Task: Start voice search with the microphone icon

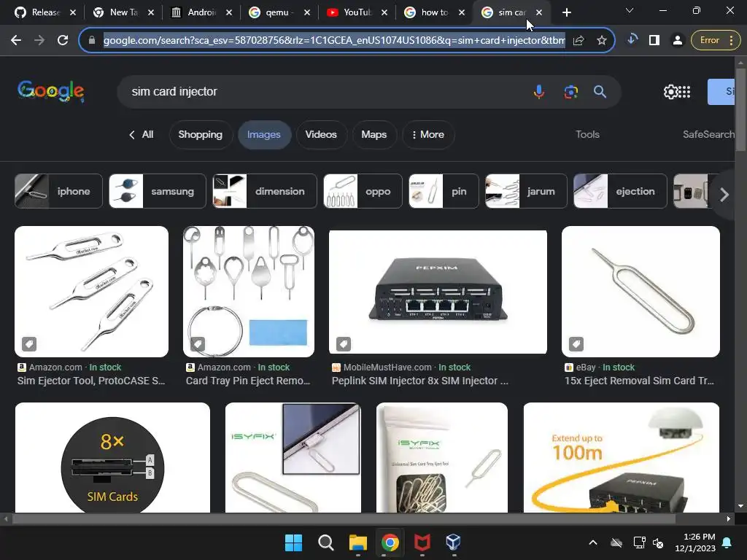Action: pyautogui.click(x=539, y=91)
